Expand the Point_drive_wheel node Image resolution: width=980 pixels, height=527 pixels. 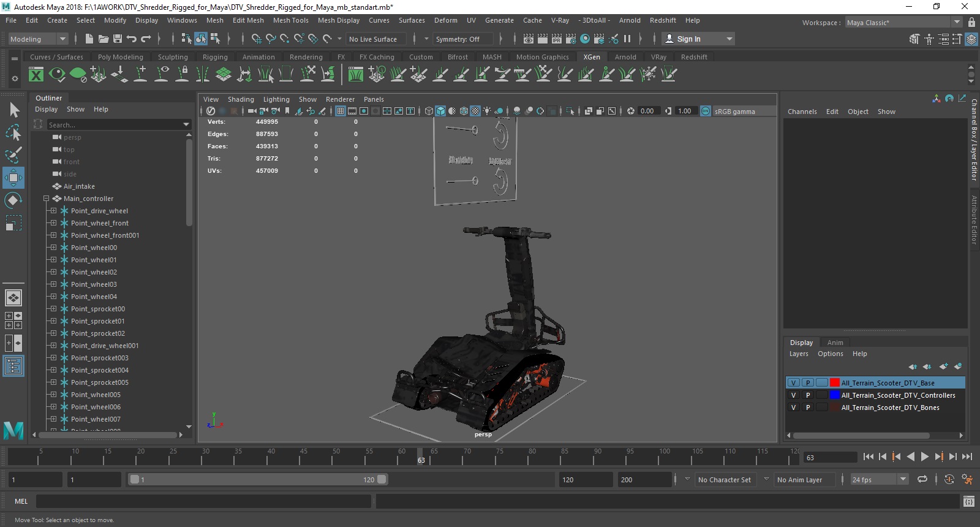click(53, 211)
